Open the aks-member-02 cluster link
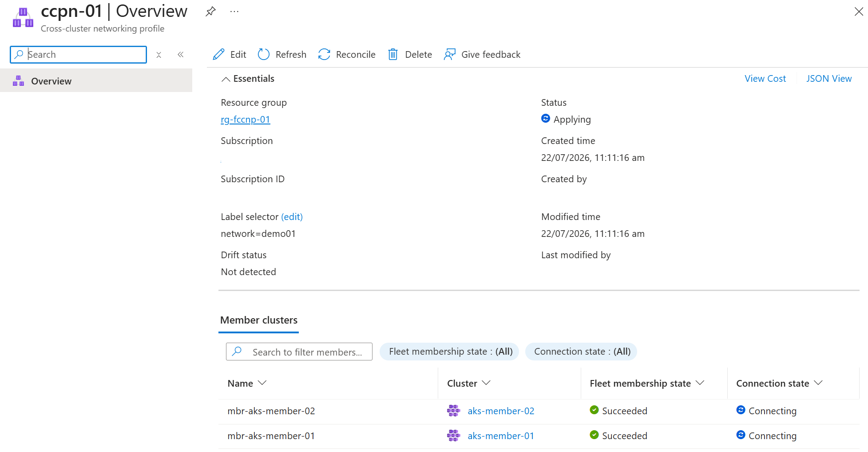 (501, 411)
